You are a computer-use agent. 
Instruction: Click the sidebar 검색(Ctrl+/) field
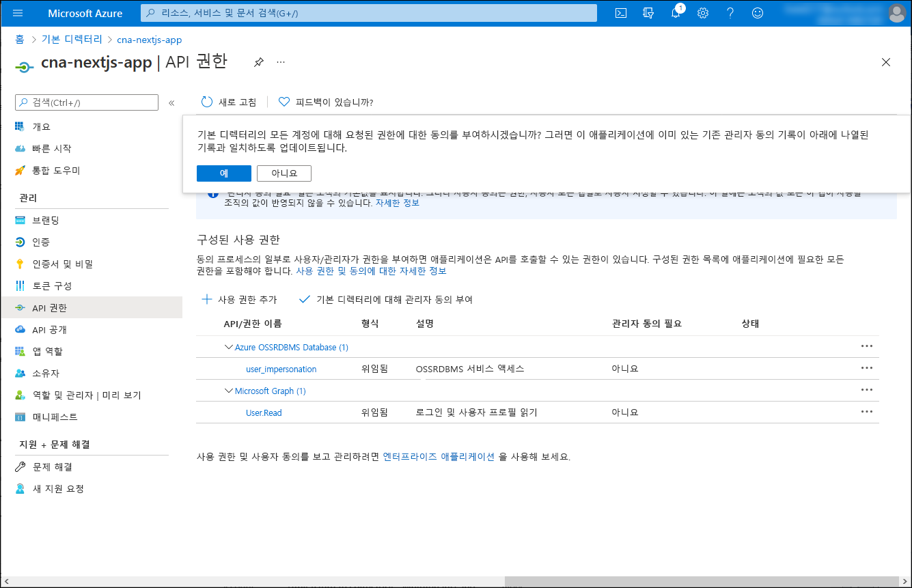pyautogui.click(x=87, y=102)
